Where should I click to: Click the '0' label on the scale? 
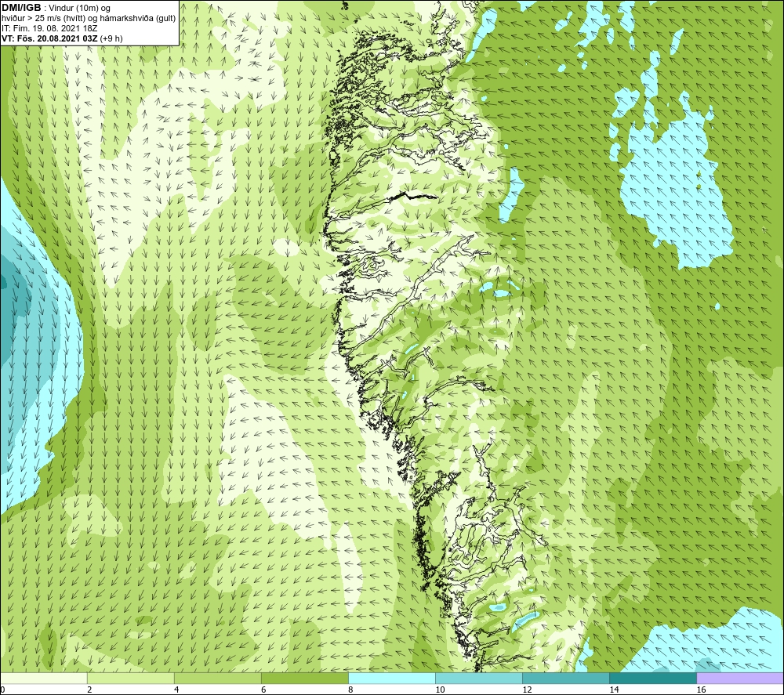coord(2,690)
